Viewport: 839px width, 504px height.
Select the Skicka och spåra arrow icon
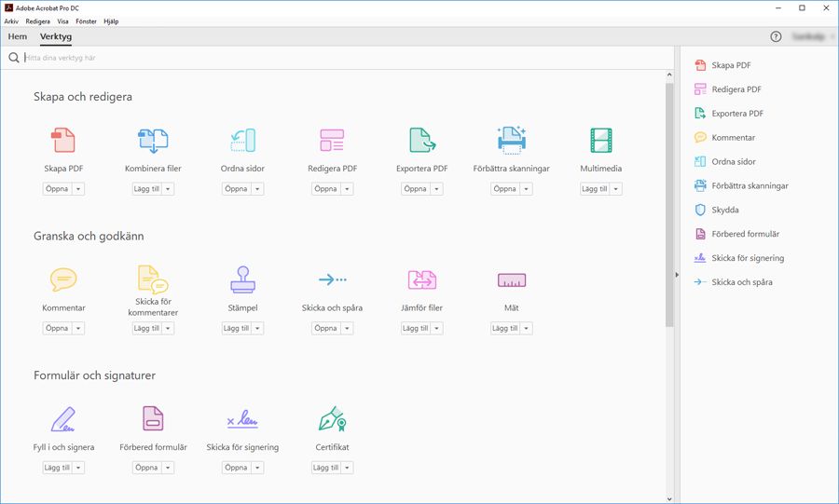click(332, 279)
